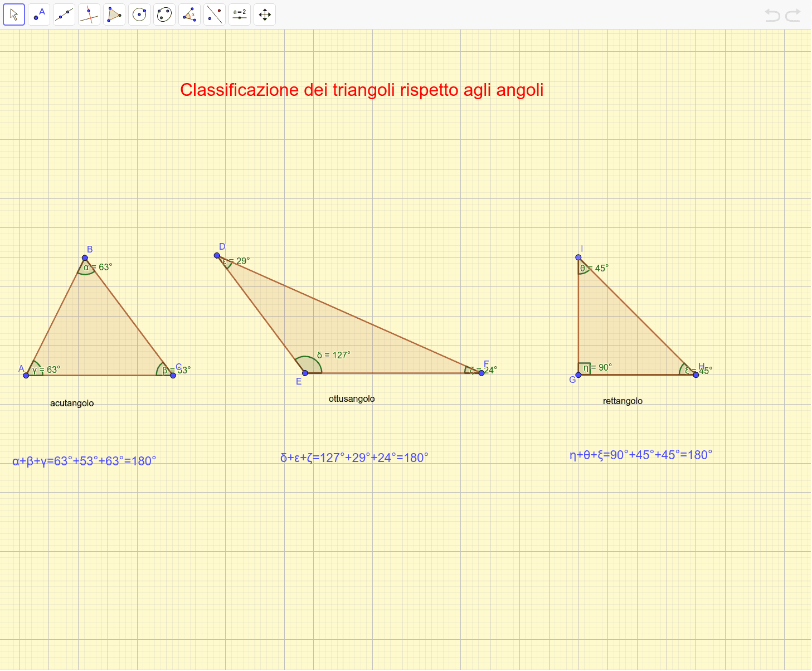This screenshot has width=812, height=671.
Task: Select point D on the obtuse triangle
Action: click(x=217, y=255)
